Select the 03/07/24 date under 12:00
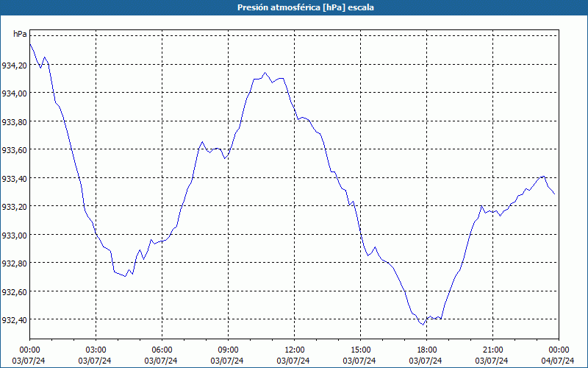The width and height of the screenshot is (588, 368). tap(293, 361)
